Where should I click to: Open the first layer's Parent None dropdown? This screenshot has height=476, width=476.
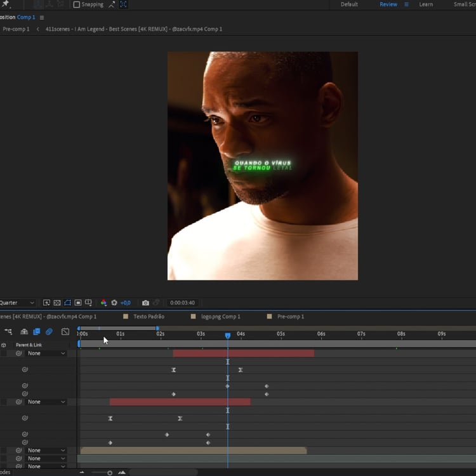tap(46, 354)
